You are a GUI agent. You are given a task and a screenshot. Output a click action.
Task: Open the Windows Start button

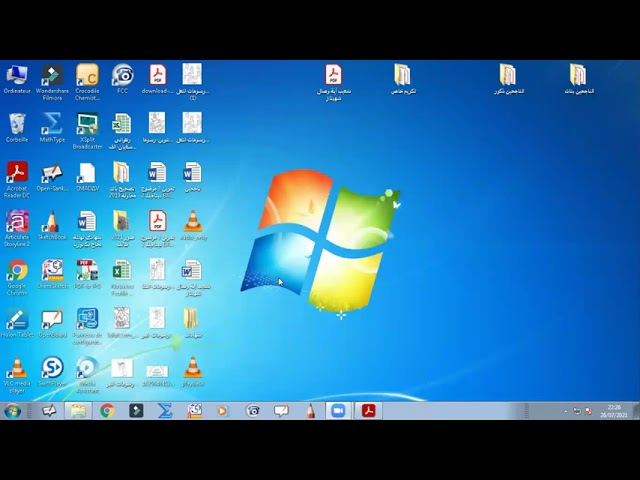(12, 411)
